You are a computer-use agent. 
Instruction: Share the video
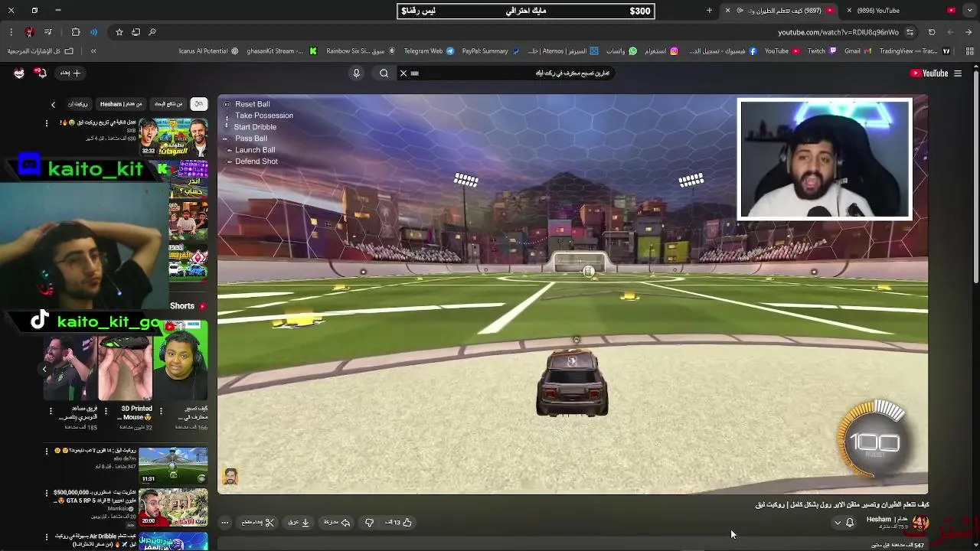pos(337,523)
